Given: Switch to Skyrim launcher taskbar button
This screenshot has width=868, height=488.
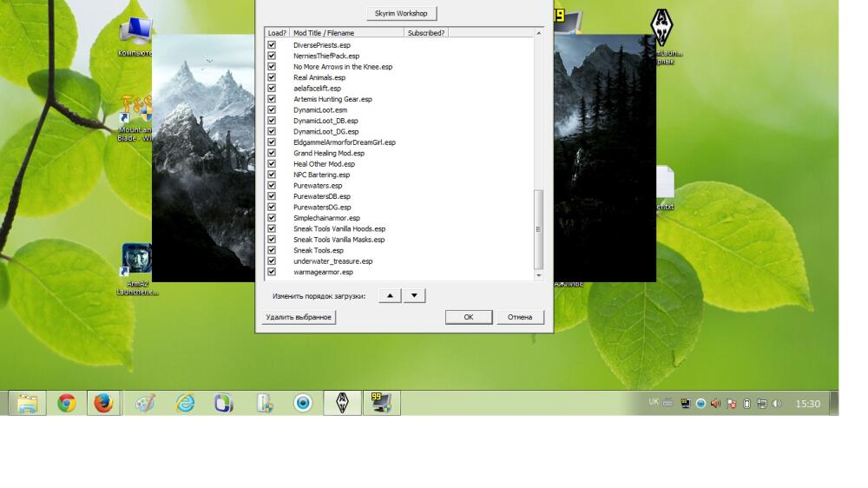Looking at the screenshot, I should click(x=342, y=403).
